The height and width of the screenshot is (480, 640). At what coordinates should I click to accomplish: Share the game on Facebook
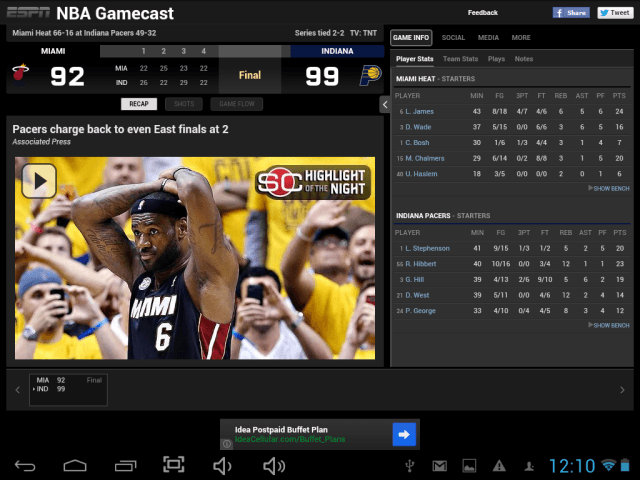pyautogui.click(x=571, y=13)
